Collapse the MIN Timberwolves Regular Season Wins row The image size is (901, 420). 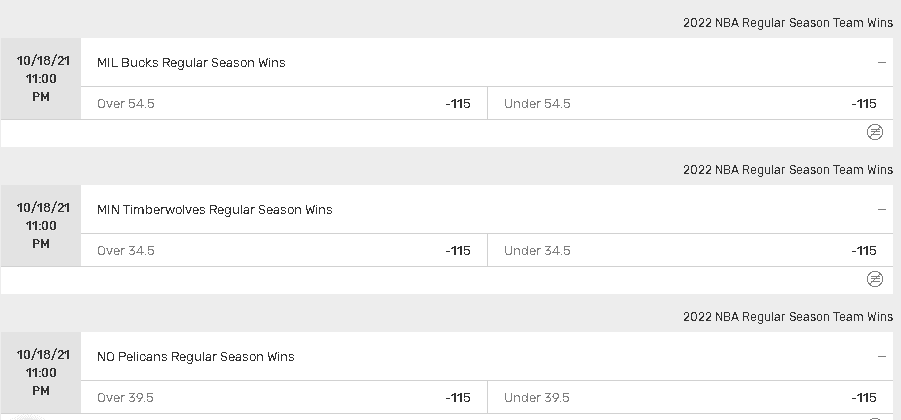click(882, 210)
